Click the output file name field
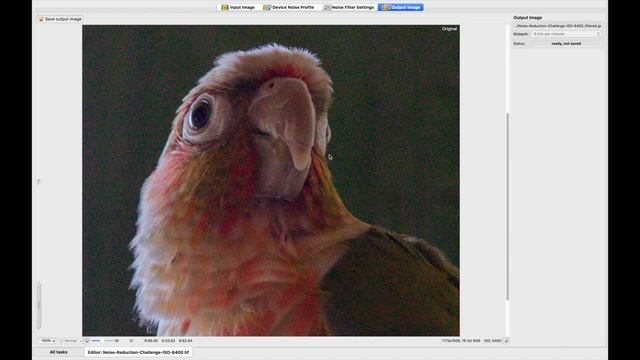Viewport: 640px width, 360px height. (x=558, y=26)
